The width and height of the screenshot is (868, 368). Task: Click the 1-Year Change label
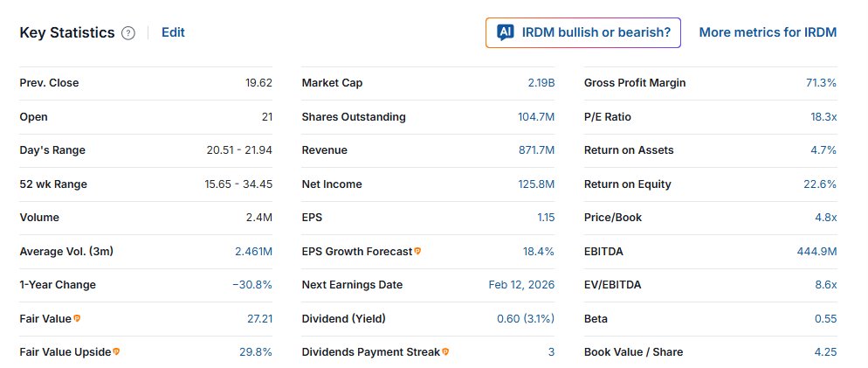coord(58,285)
